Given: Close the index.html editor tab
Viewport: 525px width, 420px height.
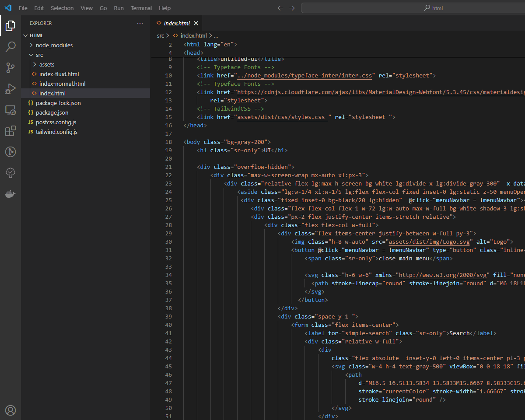Looking at the screenshot, I should 196,23.
